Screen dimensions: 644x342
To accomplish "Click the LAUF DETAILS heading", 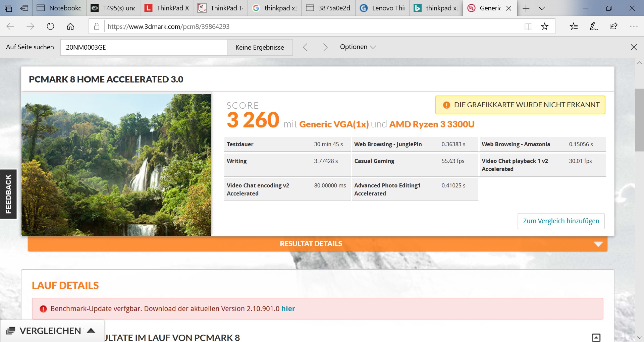I will 65,285.
